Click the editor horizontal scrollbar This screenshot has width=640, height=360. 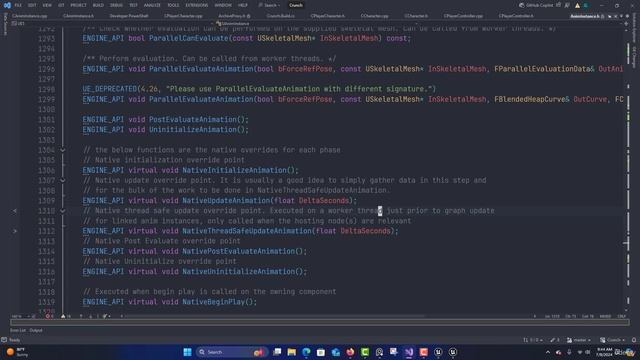point(273,316)
